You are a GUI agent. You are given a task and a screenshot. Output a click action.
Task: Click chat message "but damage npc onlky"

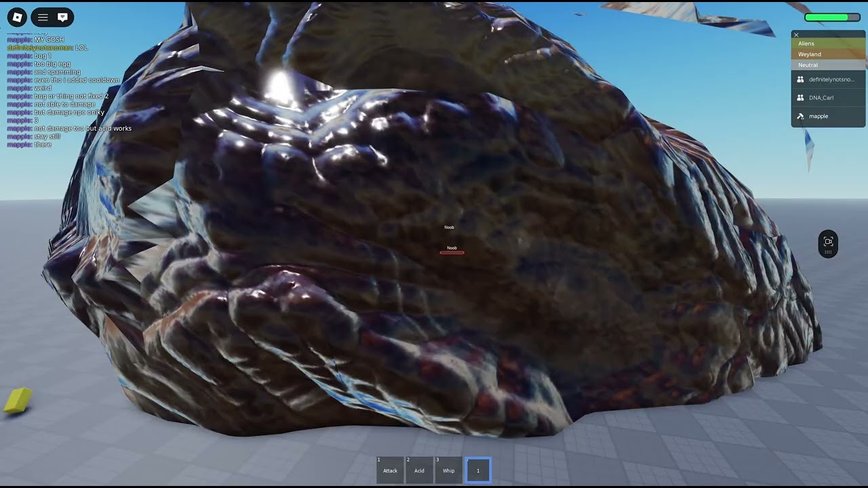[x=69, y=113]
